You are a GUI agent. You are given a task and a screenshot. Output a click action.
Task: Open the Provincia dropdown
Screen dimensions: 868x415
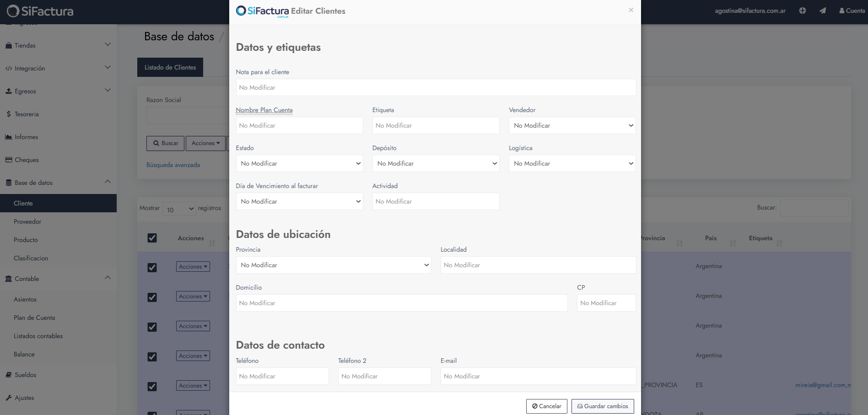click(x=333, y=265)
